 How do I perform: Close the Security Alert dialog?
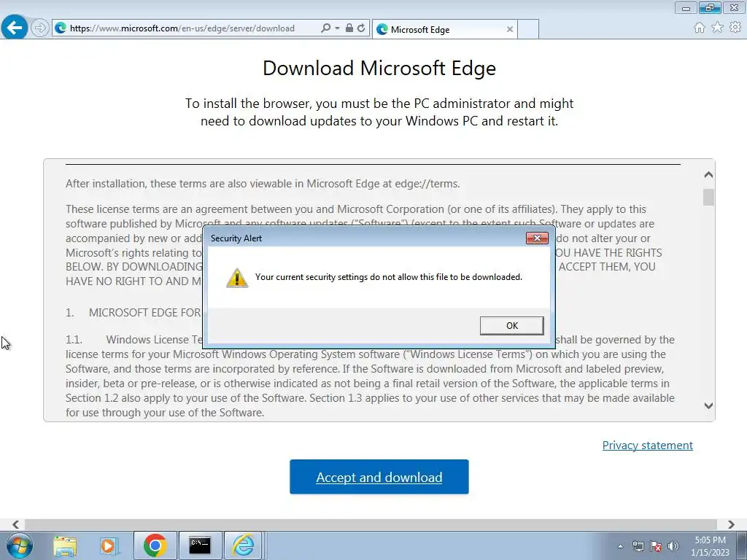point(537,238)
